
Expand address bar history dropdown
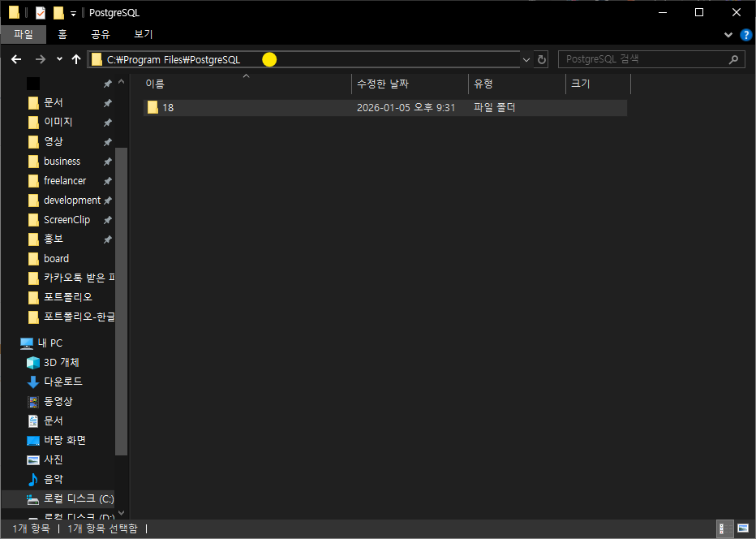(x=526, y=59)
